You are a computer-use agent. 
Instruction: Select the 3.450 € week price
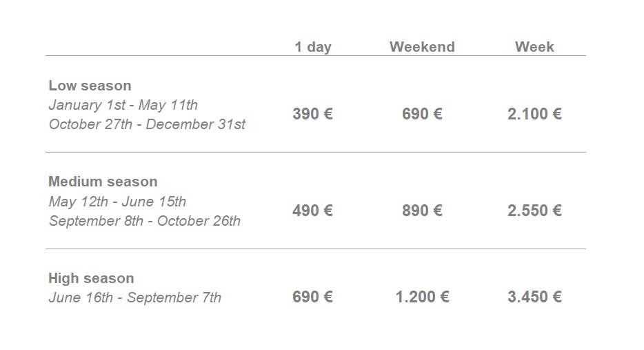coord(534,297)
